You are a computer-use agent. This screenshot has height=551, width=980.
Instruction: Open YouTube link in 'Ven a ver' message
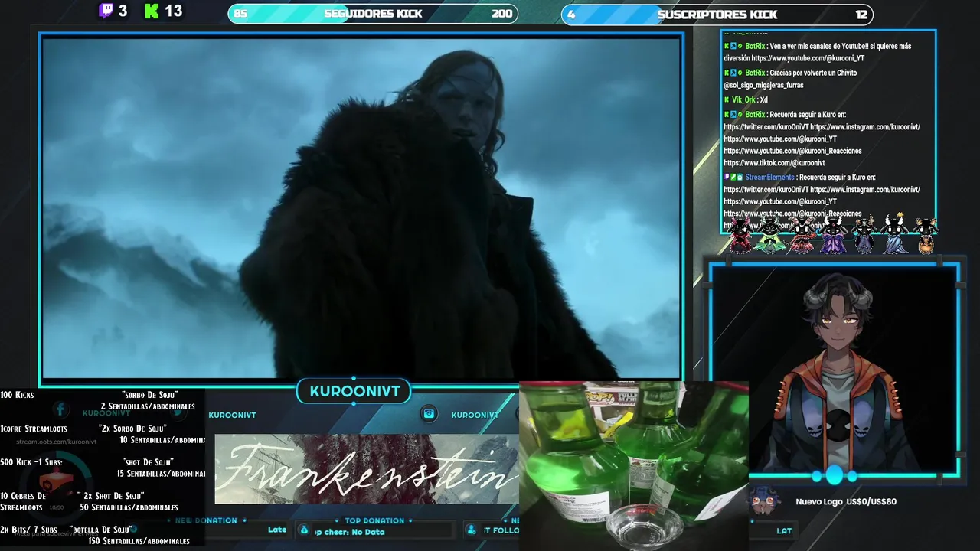coord(808,58)
